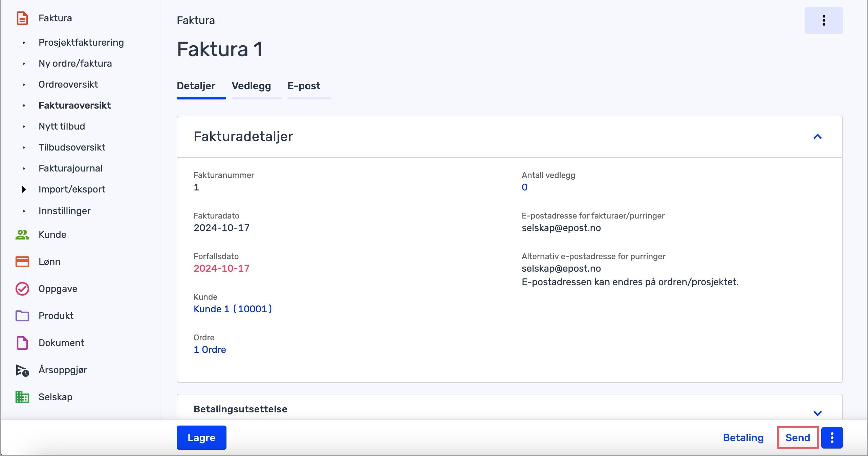Collapse the Fakturadetaljer section
The height and width of the screenshot is (456, 868).
818,137
